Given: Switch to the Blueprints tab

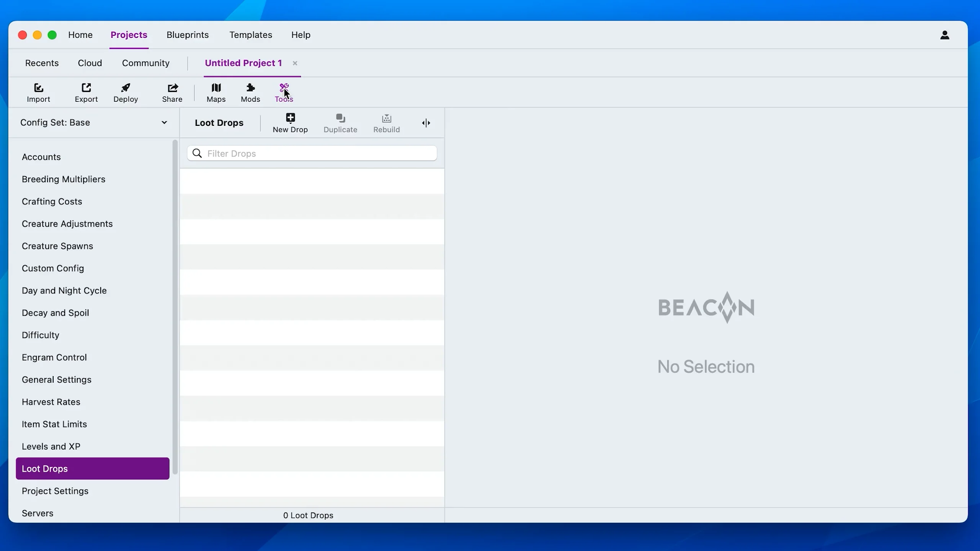Looking at the screenshot, I should click(188, 35).
